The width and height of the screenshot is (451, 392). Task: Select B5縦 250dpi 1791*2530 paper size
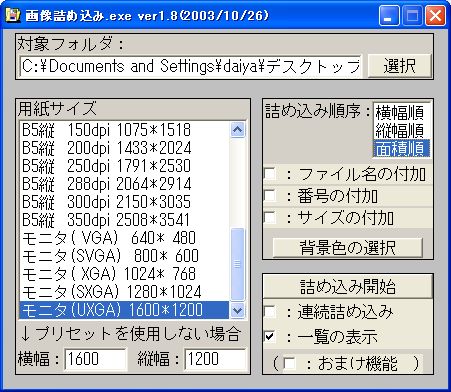124,166
